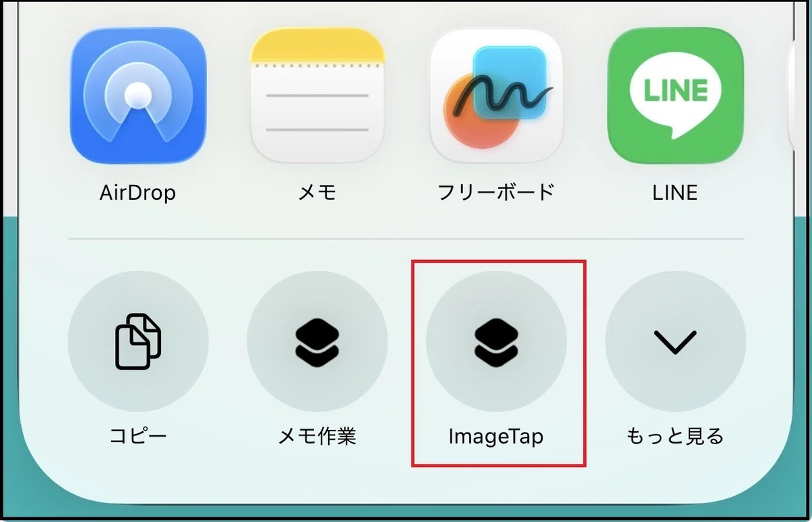Click the AirDrop text label

coord(138,192)
